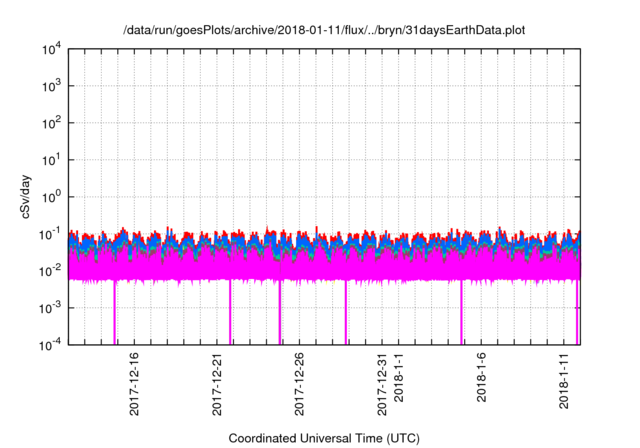Click the cSv/day y-axis label
Viewport: 640px width, 448px height.
(x=26, y=197)
